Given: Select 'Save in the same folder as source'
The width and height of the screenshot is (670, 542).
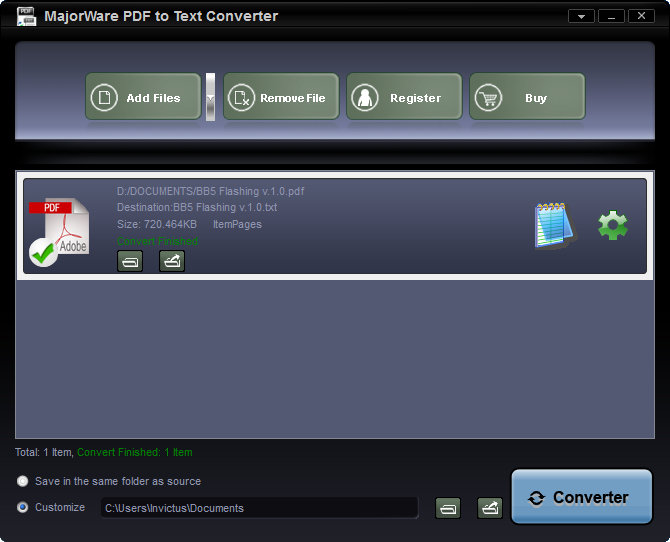Looking at the screenshot, I should 23,481.
